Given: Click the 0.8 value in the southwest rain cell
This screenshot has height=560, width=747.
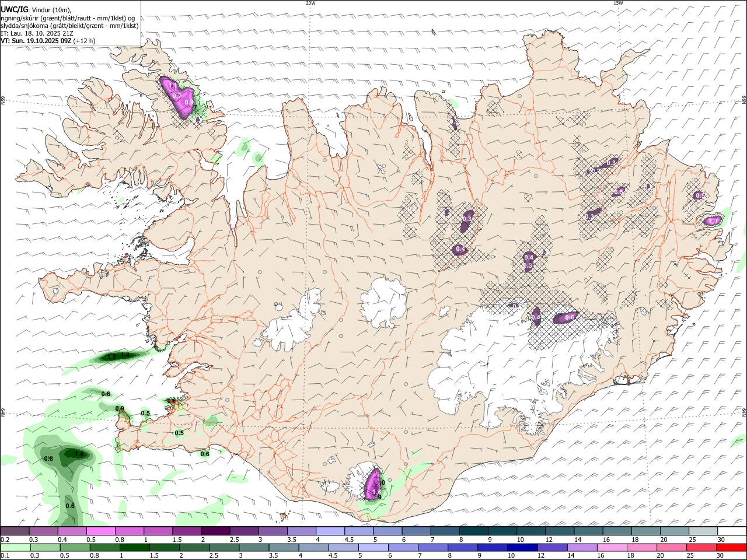Looking at the screenshot, I should pos(49,459).
